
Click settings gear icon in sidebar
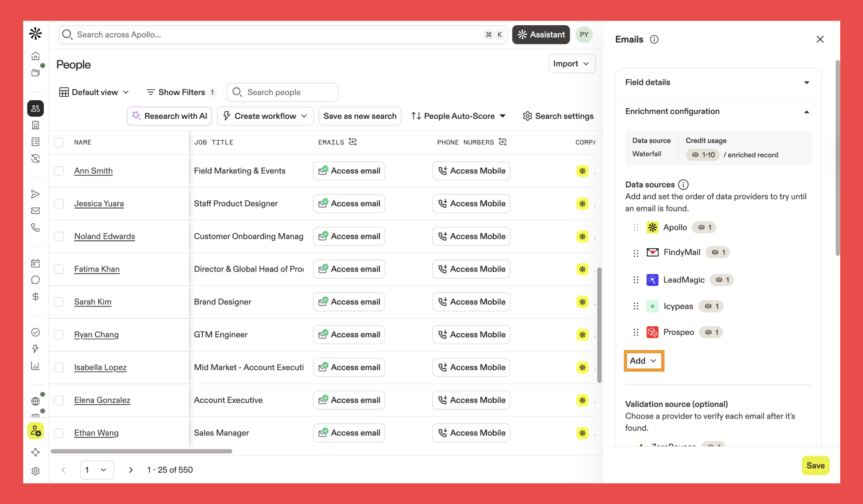35,471
